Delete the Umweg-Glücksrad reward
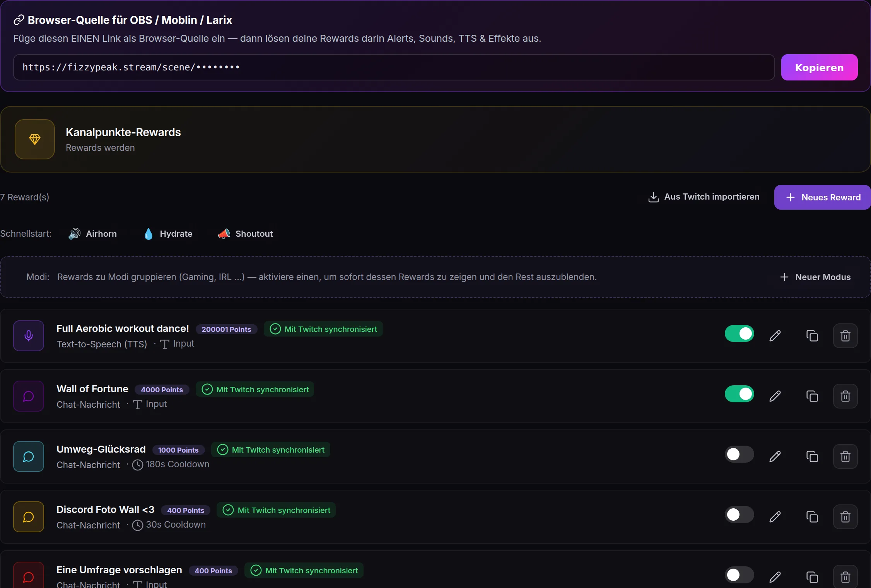Image resolution: width=871 pixels, height=588 pixels. pos(845,456)
